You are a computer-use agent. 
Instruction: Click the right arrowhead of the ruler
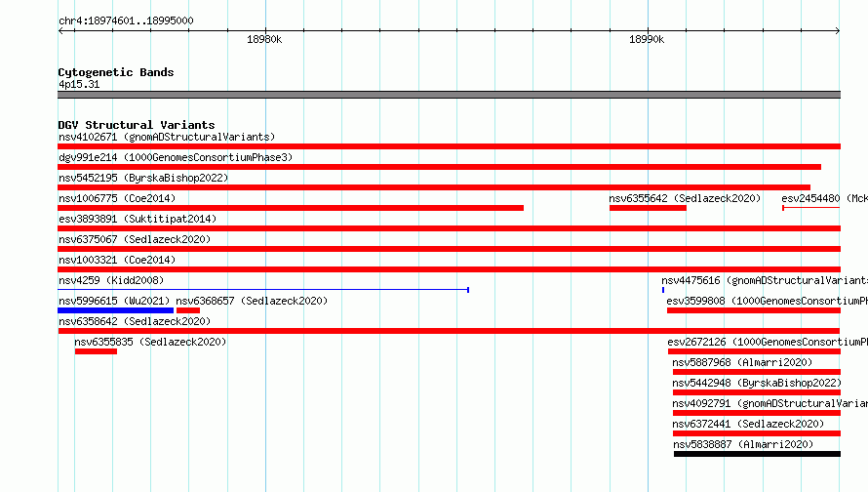(x=838, y=30)
